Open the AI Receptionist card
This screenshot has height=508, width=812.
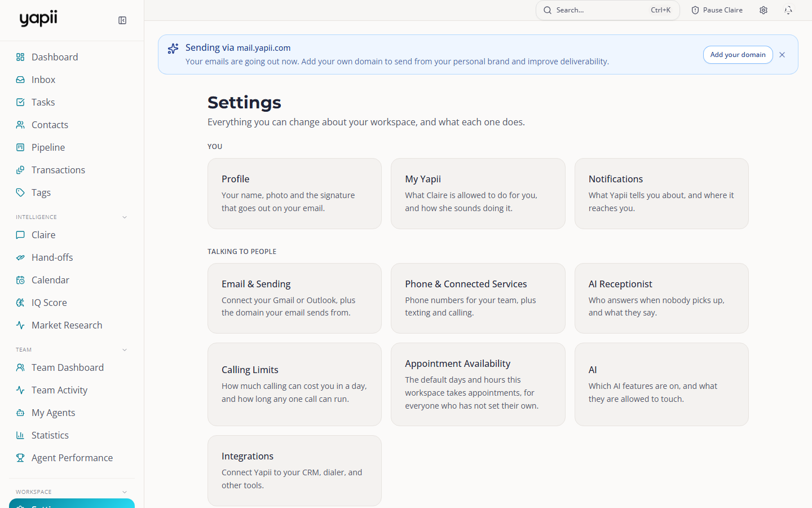point(661,299)
